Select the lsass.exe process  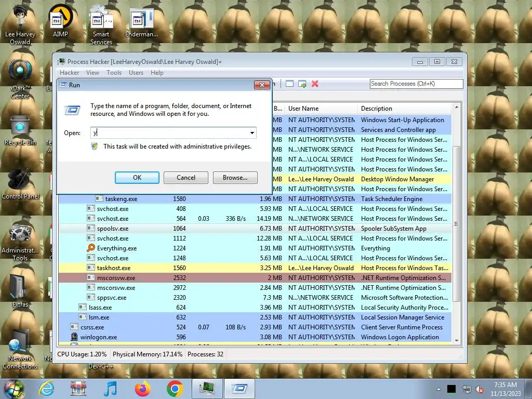pyautogui.click(x=255, y=307)
